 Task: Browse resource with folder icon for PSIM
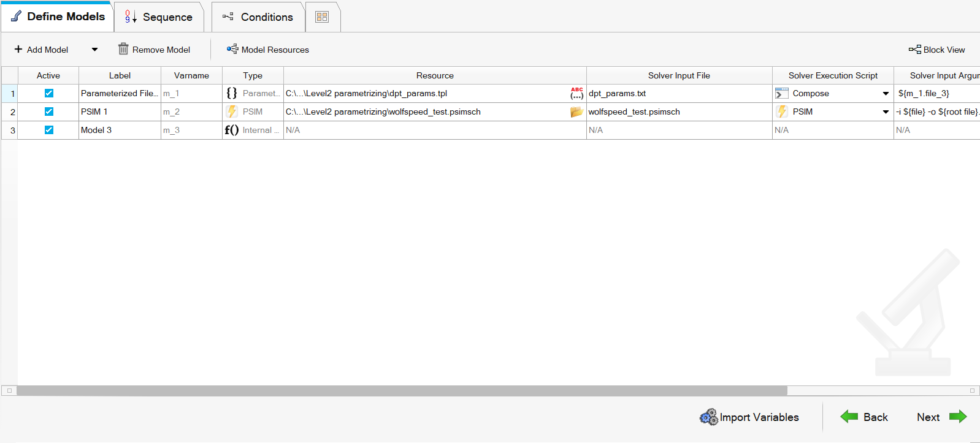[x=576, y=112]
